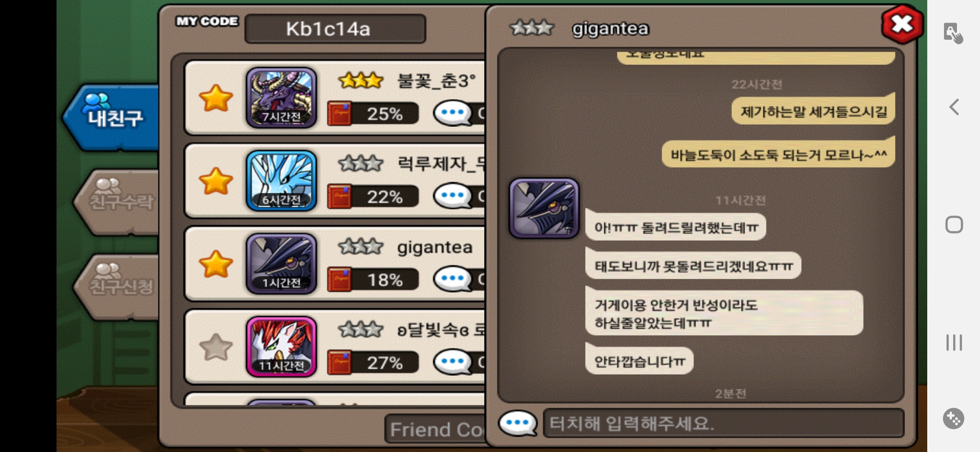Tap the Android back navigation arrow
This screenshot has height=452, width=980.
point(954,107)
